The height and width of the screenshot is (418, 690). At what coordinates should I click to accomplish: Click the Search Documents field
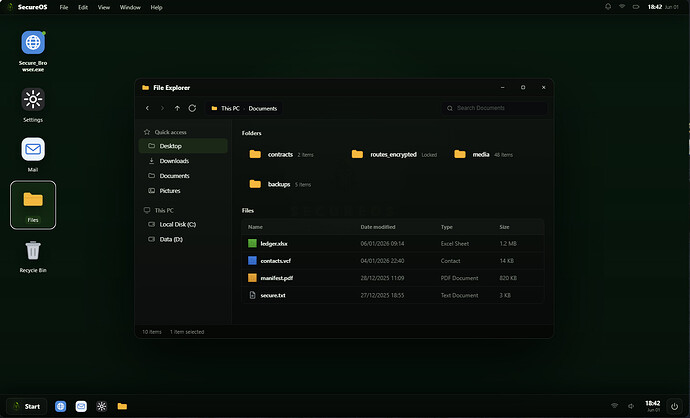[495, 108]
